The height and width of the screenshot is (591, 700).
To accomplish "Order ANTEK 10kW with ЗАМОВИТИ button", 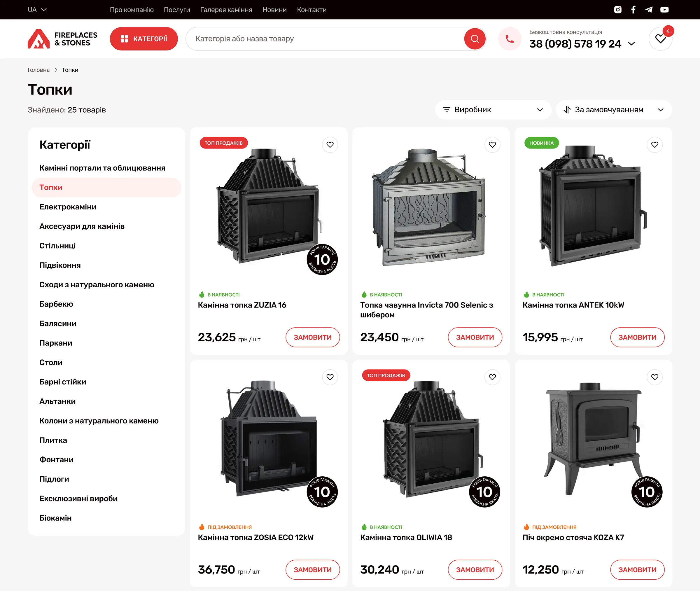I will coord(637,338).
